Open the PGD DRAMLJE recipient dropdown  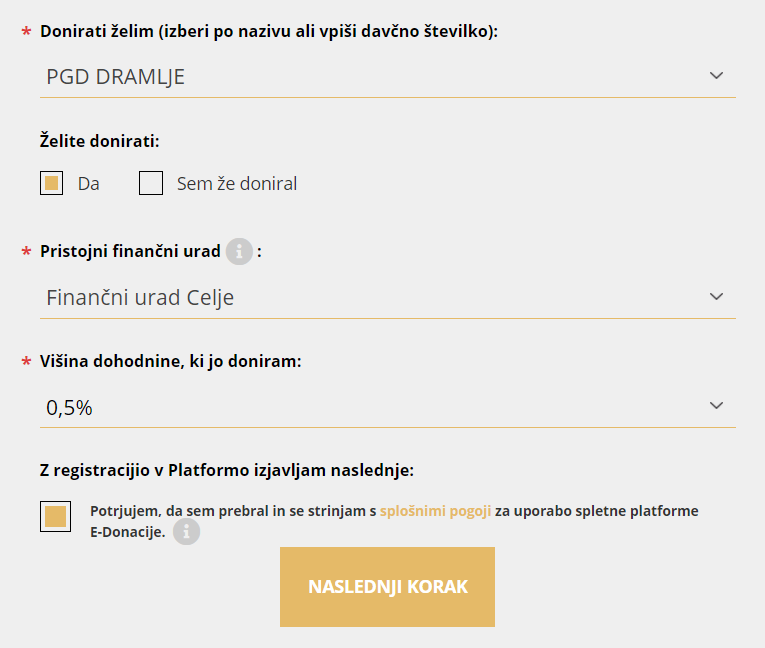pos(370,76)
